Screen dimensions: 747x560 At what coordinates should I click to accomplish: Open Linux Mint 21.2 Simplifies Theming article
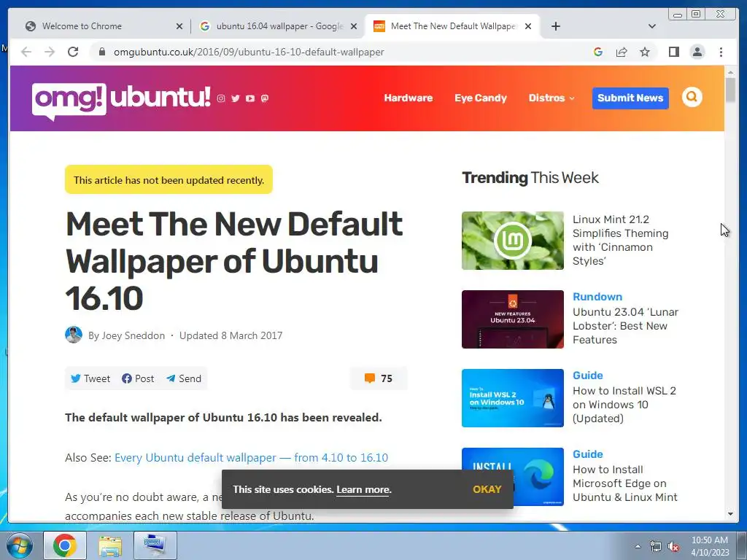620,240
